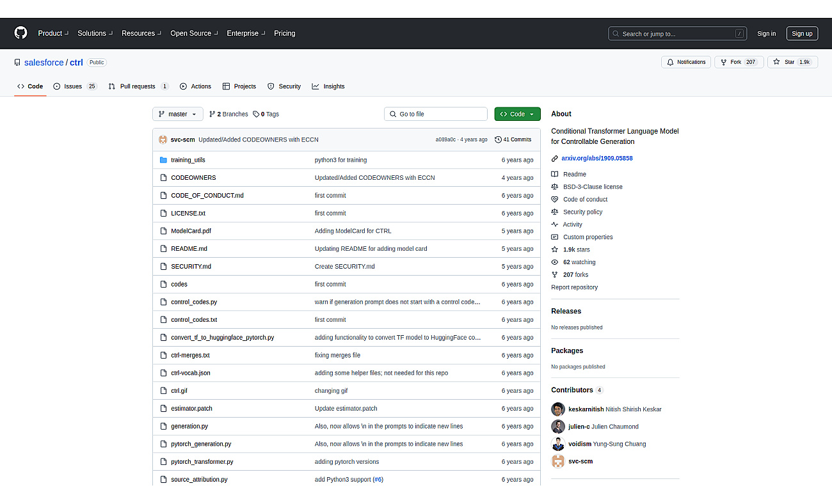This screenshot has height=504, width=832.
Task: Click the Code of conduct heart icon
Action: pyautogui.click(x=555, y=200)
